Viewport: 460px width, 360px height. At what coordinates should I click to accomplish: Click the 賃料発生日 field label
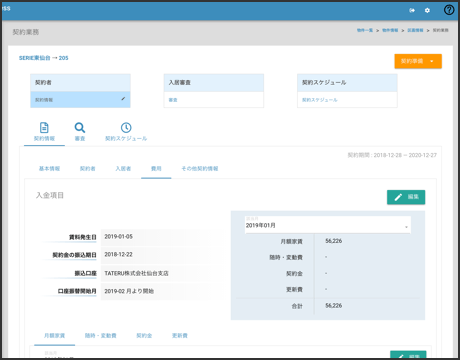[x=83, y=237]
